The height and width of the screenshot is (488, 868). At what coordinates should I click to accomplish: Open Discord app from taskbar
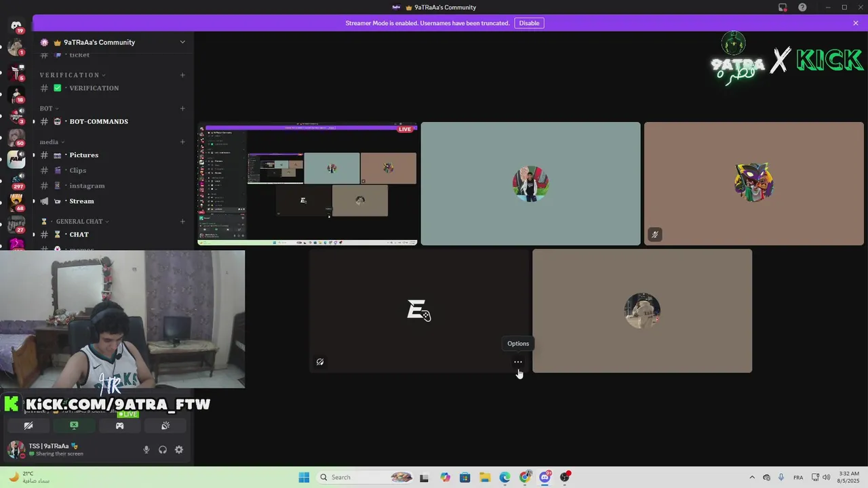click(545, 477)
